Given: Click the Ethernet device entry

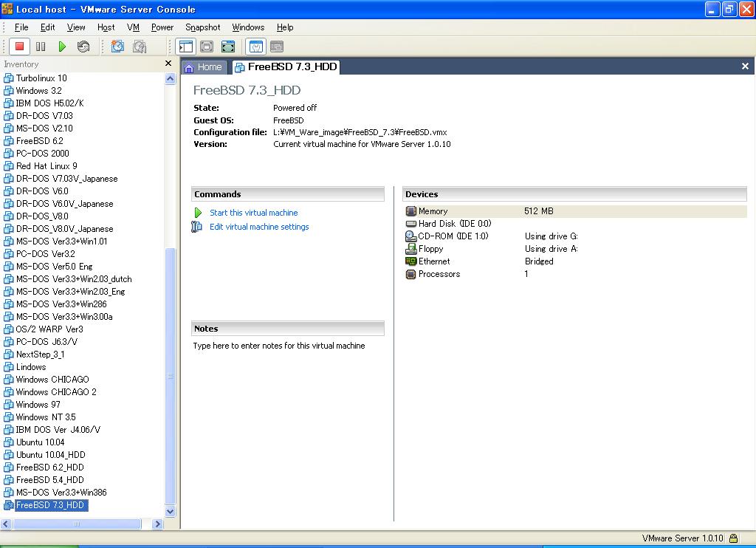Looking at the screenshot, I should tap(427, 261).
